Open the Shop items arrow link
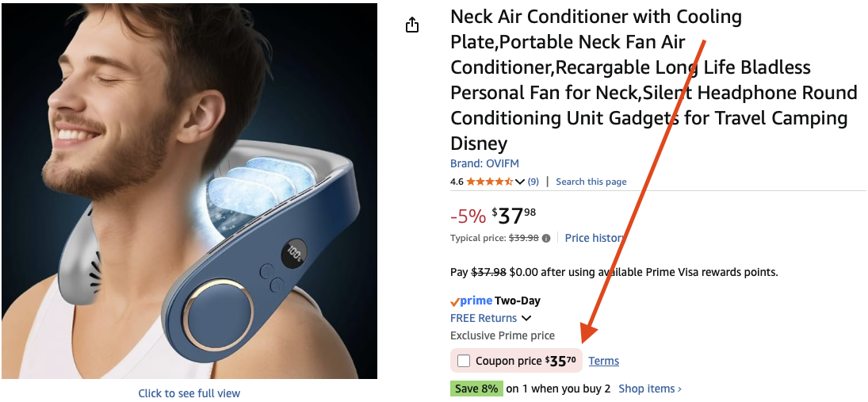 [650, 389]
